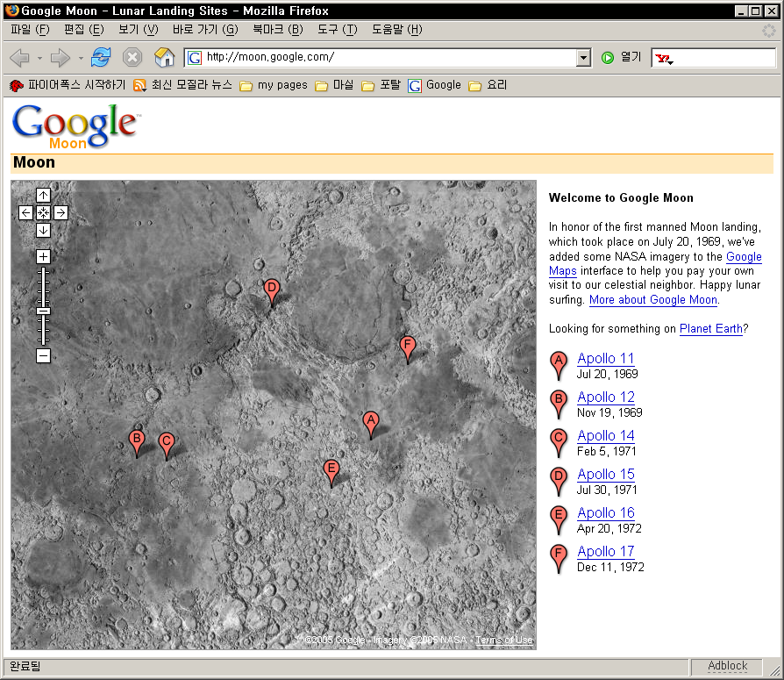The height and width of the screenshot is (680, 784).
Task: Open the Apollo 11 link
Action: tap(605, 358)
